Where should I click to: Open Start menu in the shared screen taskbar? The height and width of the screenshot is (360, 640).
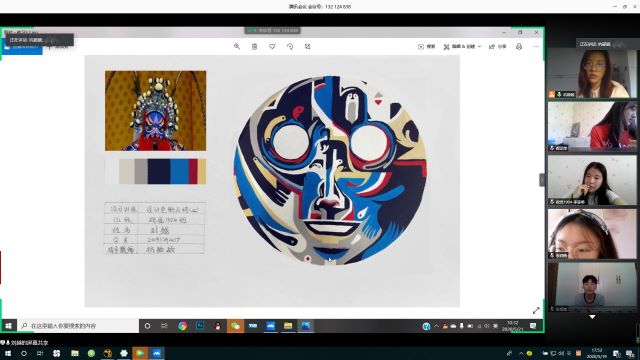[x=8, y=326]
